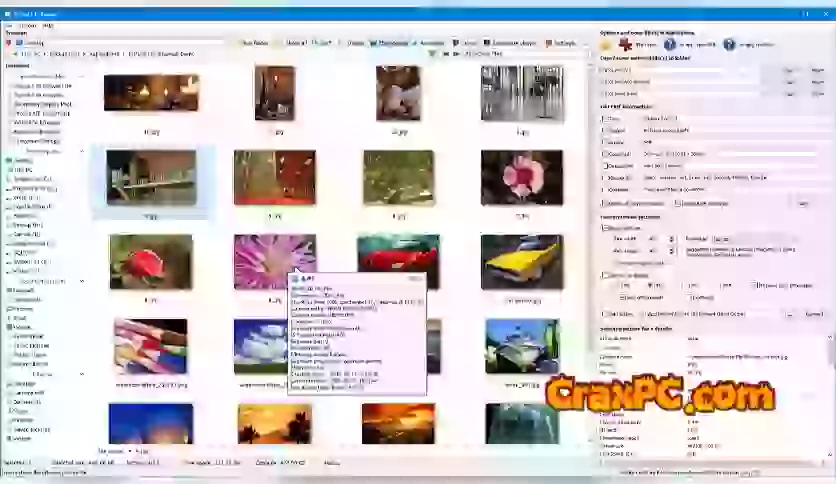The height and width of the screenshot is (484, 836).
Task: Click the second blue question-mark help icon
Action: coord(730,45)
